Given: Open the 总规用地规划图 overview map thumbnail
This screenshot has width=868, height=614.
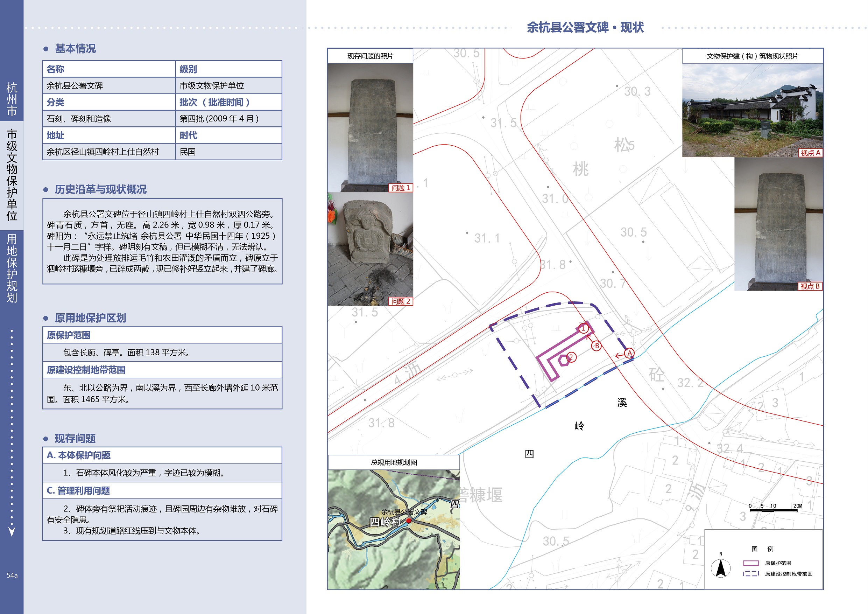Looking at the screenshot, I should (394, 529).
